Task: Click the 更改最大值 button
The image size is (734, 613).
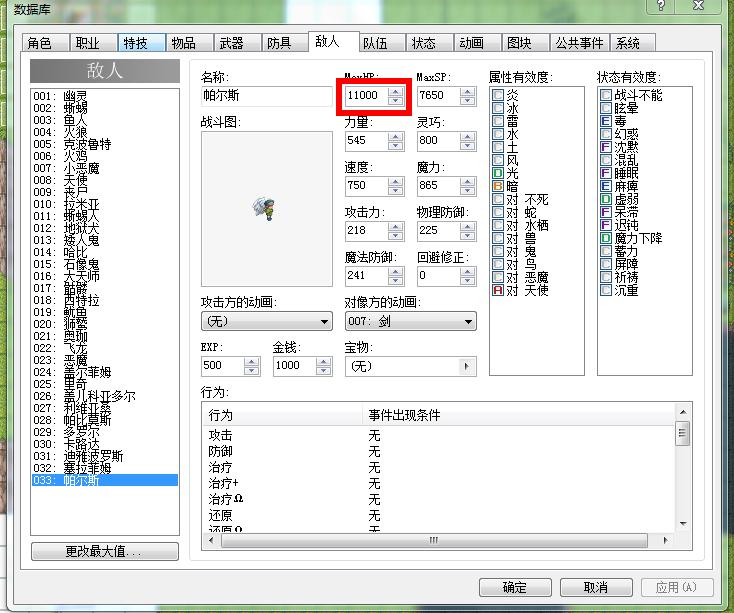Action: [105, 551]
